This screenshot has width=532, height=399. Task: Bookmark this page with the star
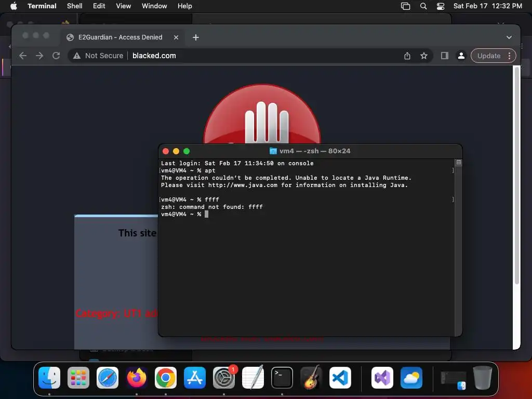click(424, 56)
